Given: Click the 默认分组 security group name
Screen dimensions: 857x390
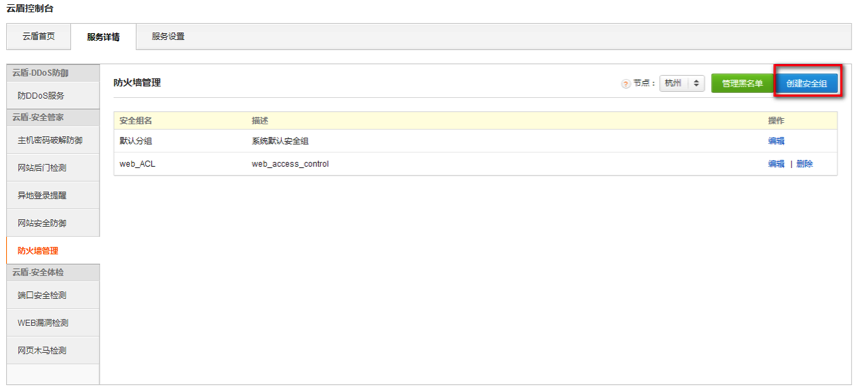Looking at the screenshot, I should click(x=136, y=141).
